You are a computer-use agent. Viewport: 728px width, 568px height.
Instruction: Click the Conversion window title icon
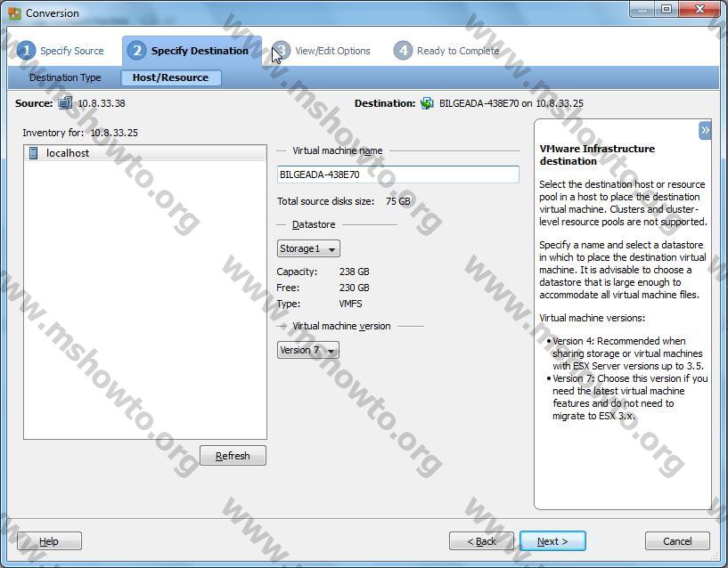(x=14, y=13)
